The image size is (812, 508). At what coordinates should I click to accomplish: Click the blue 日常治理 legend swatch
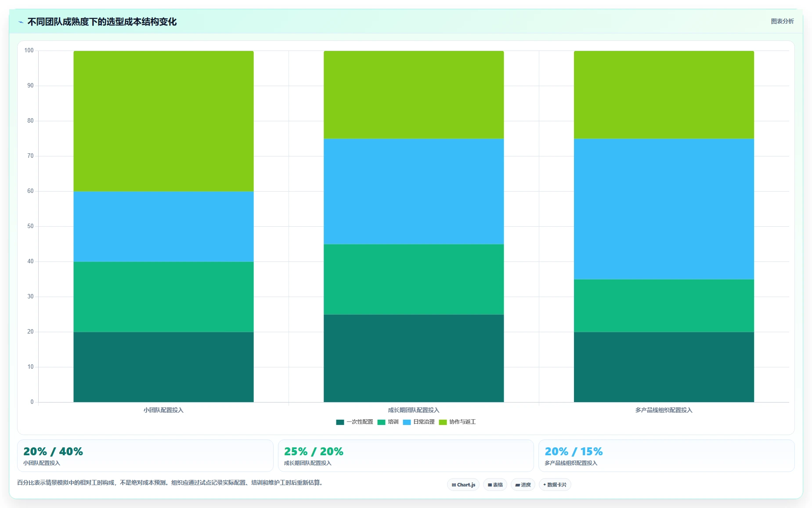[407, 422]
